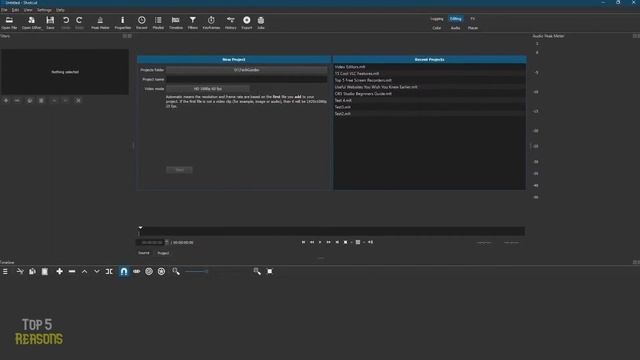
Task: Open the Properties panel
Action: [122, 23]
